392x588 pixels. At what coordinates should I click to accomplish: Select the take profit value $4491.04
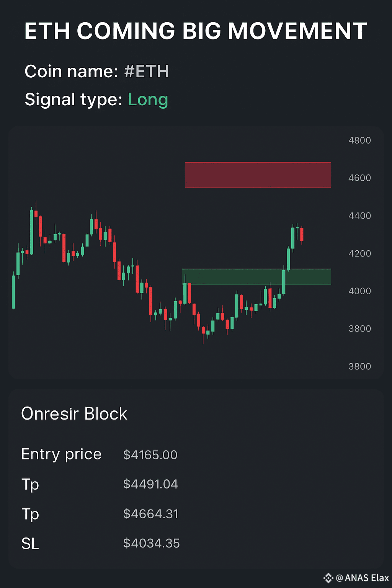[x=150, y=484]
